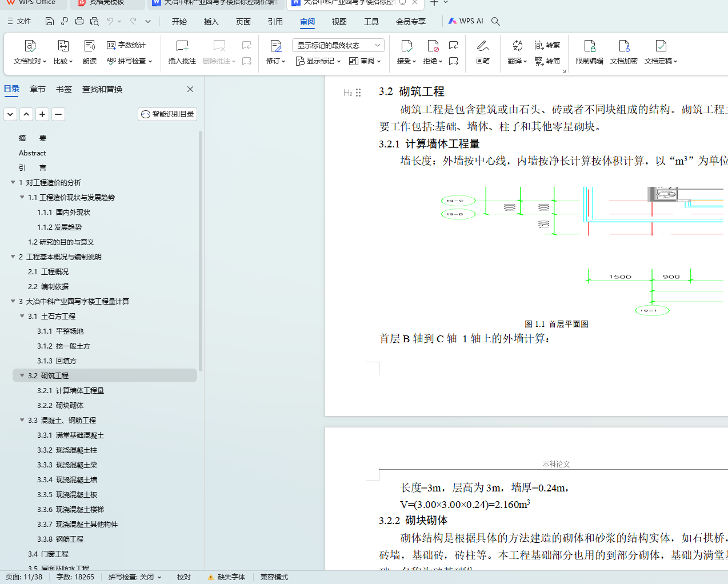This screenshot has width=728, height=584.
Task: Open 查找和替换 tab in navigation pane
Action: pos(102,89)
